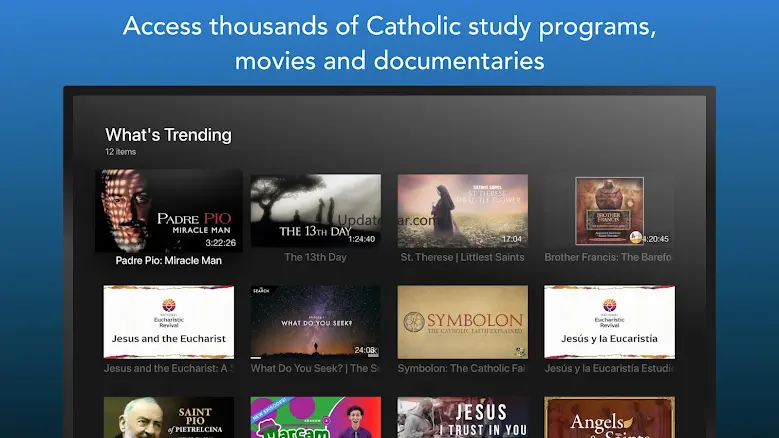The image size is (779, 438).
Task: Click the 3:22:26 duration on Padre Pio
Action: click(221, 243)
